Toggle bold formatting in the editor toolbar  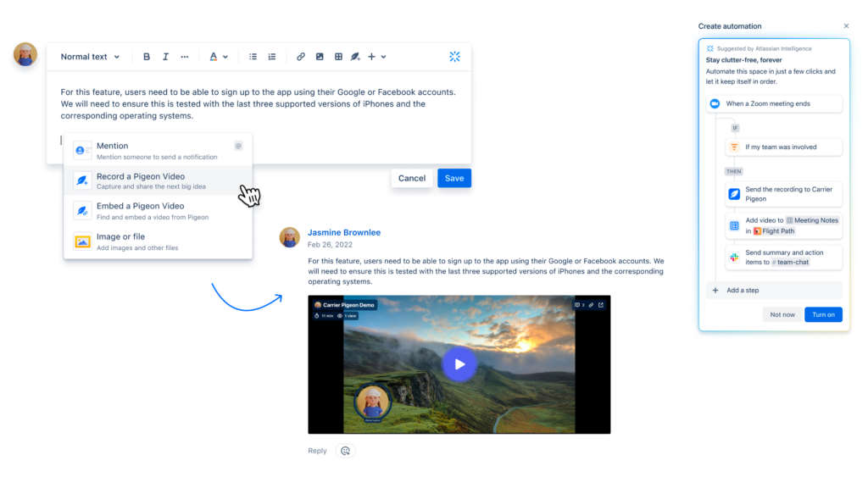[x=147, y=57]
